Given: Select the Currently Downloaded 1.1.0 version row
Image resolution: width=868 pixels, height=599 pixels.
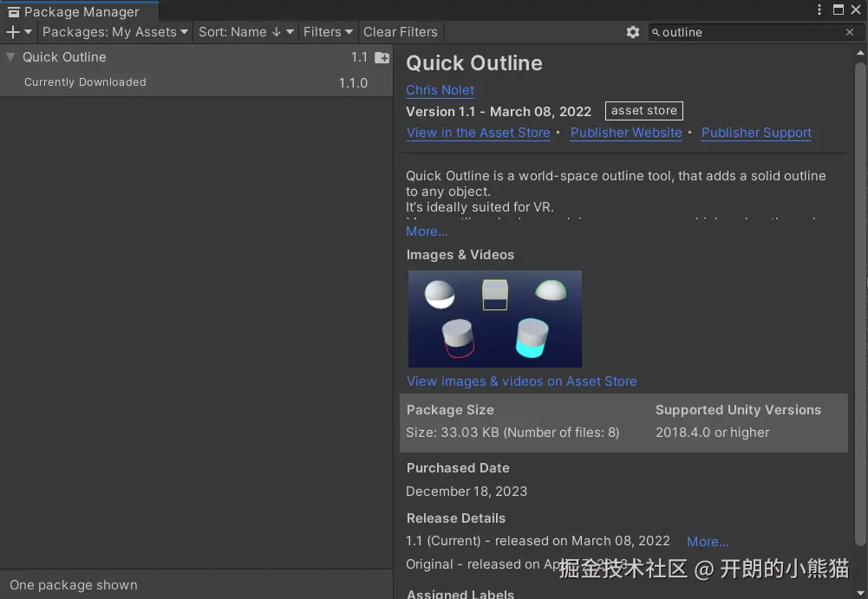Looking at the screenshot, I should pos(196,82).
